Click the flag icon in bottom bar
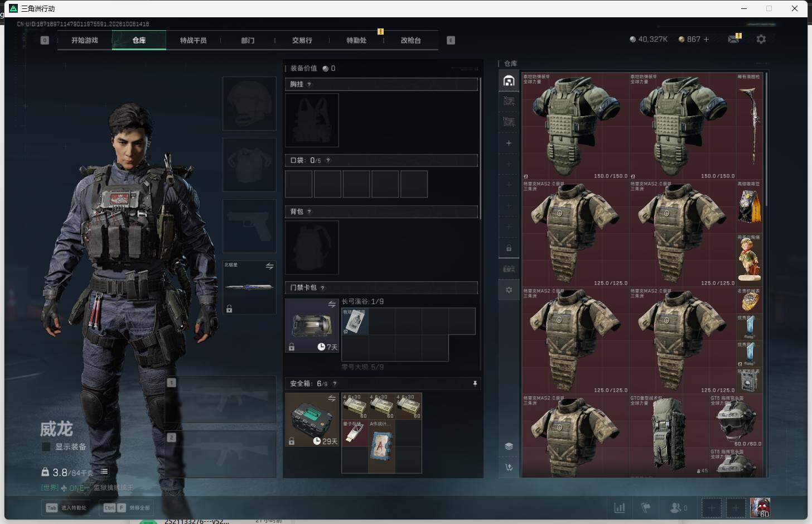The width and height of the screenshot is (812, 524). tap(646, 508)
